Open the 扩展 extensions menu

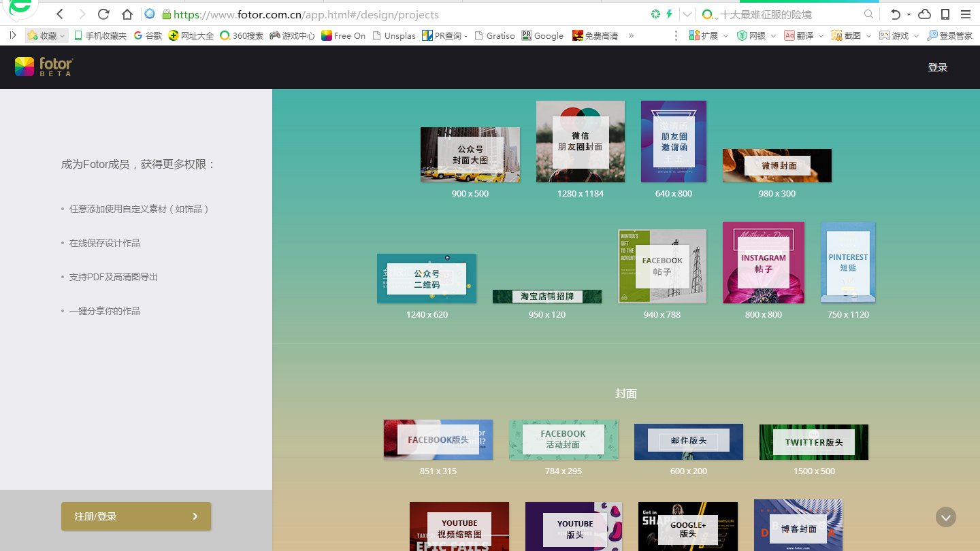(708, 35)
